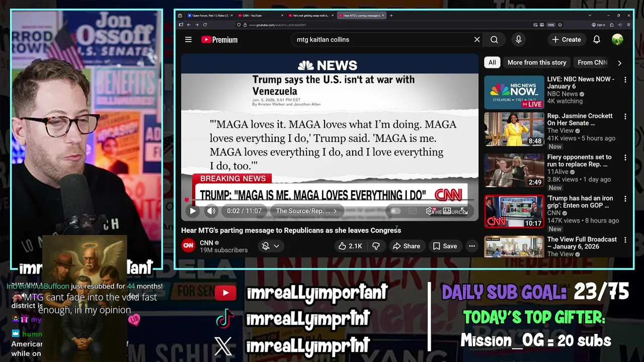The image size is (644, 362).
Task: Click the CNN channel avatar
Action: coord(188,246)
